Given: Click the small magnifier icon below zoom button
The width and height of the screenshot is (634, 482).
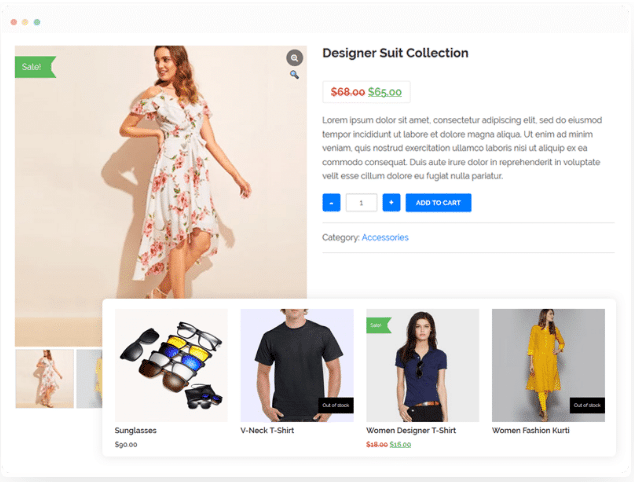Looking at the screenshot, I should 294,75.
